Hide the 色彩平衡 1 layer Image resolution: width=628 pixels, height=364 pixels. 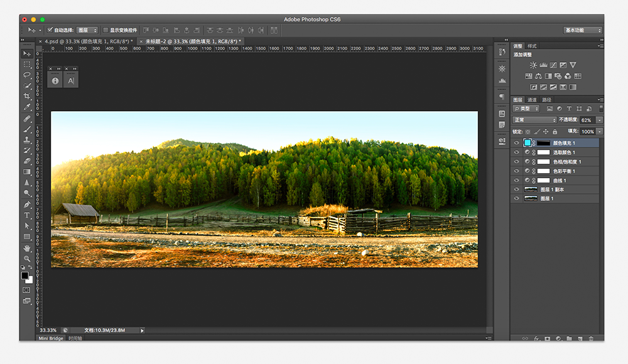click(x=516, y=171)
